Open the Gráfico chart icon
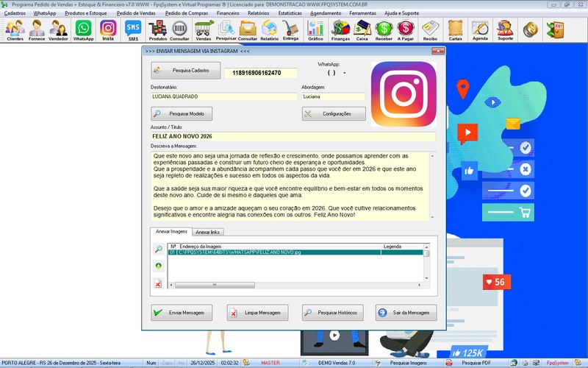588x368 pixels. pyautogui.click(x=315, y=30)
